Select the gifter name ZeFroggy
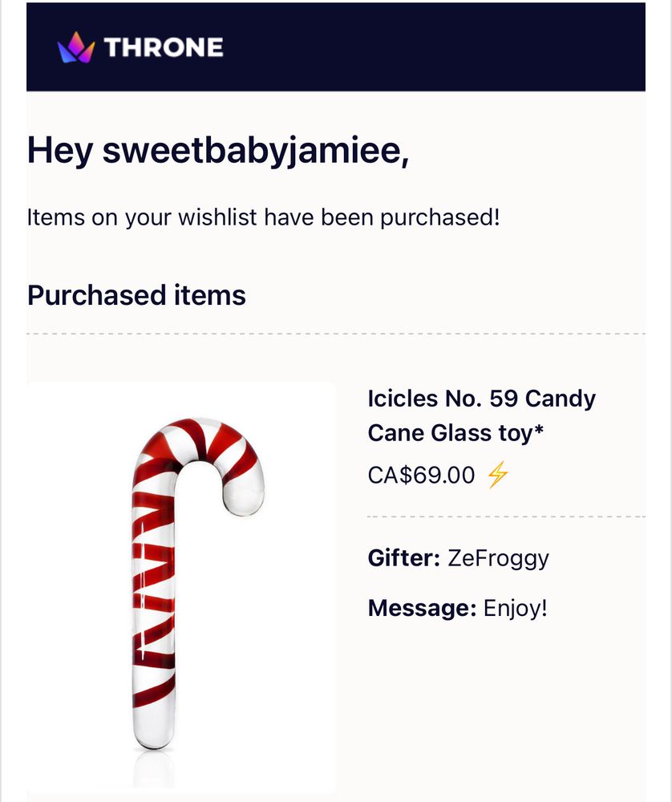Screen dimensions: 672x802 (498, 558)
